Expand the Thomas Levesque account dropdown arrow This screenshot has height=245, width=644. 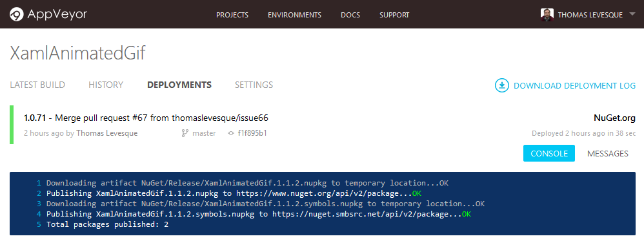(x=632, y=14)
